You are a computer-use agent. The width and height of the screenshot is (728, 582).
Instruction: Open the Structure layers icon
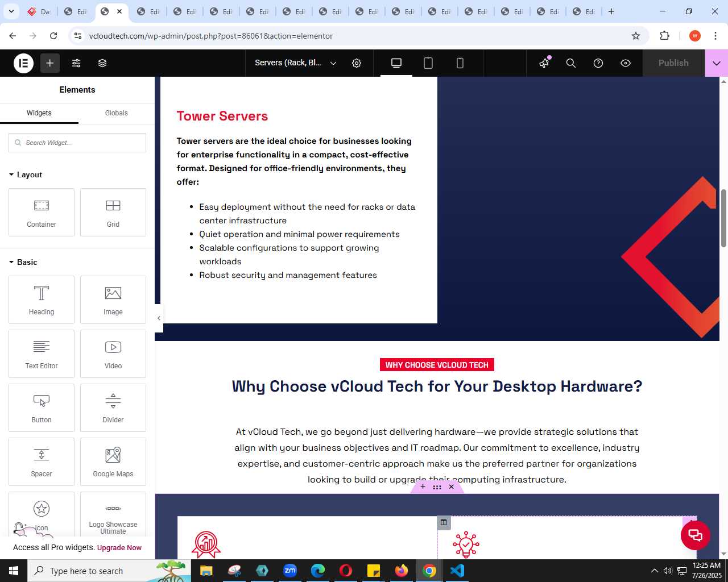point(102,63)
